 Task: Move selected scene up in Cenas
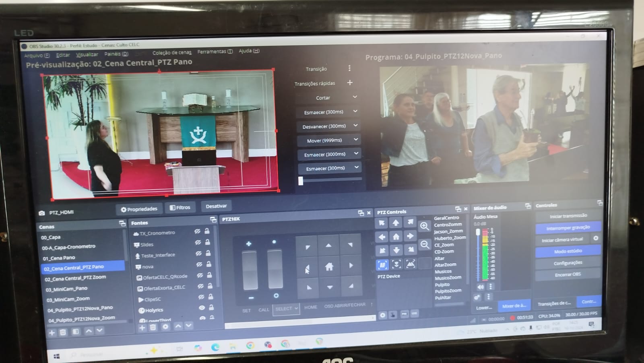(89, 331)
